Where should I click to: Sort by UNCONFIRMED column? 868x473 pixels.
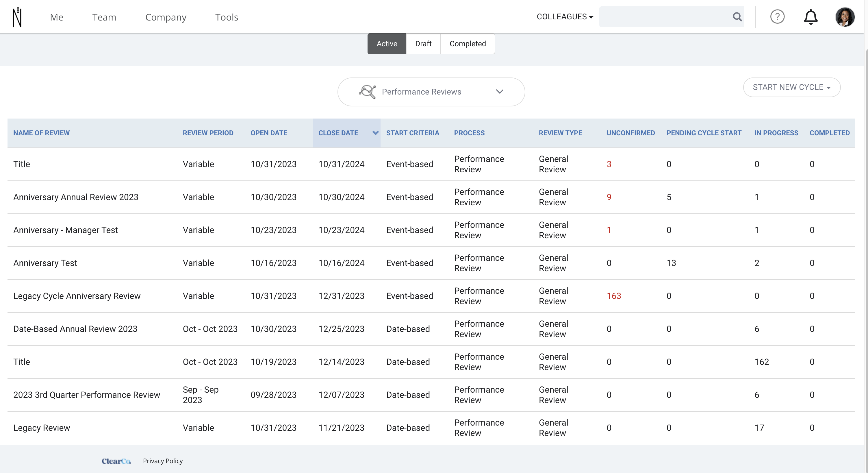click(x=630, y=133)
